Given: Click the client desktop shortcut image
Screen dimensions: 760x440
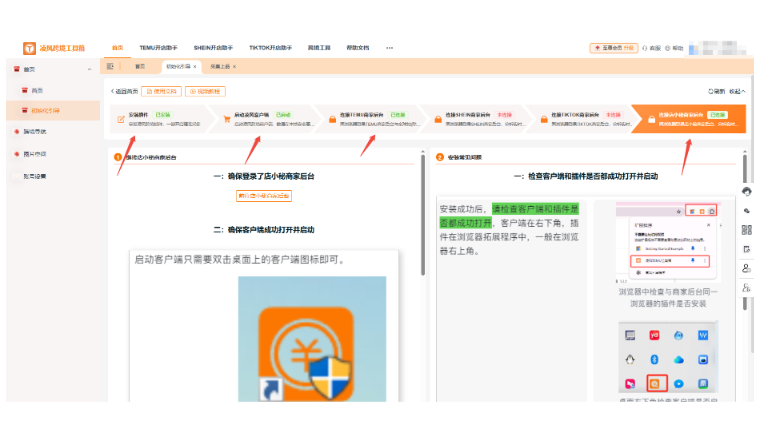Looking at the screenshot, I should [x=312, y=339].
